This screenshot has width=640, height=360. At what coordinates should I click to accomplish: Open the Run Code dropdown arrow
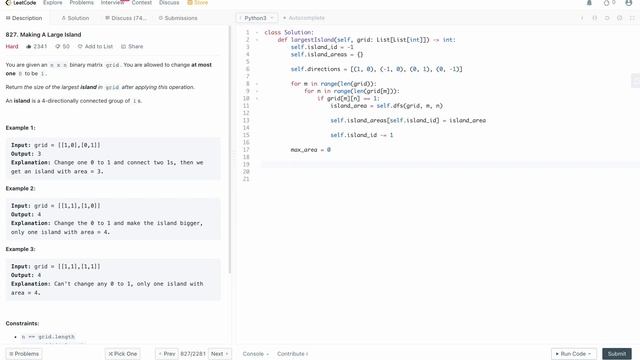click(x=589, y=354)
